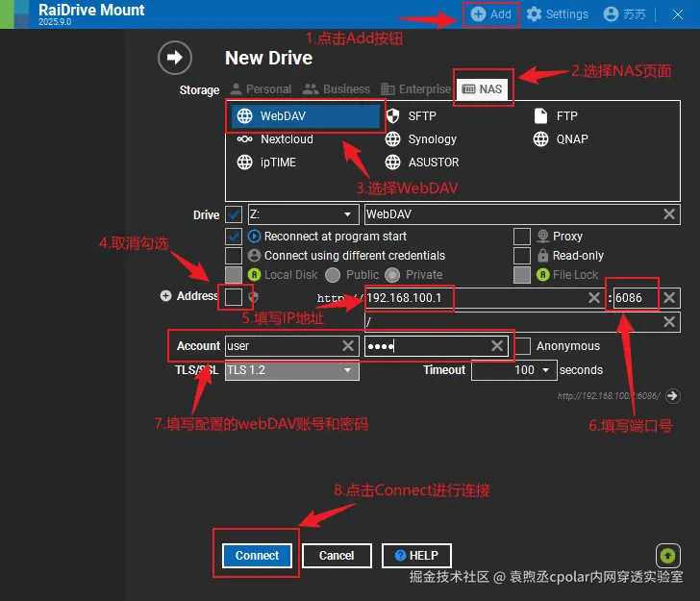Click the green upload arrow icon

(668, 556)
